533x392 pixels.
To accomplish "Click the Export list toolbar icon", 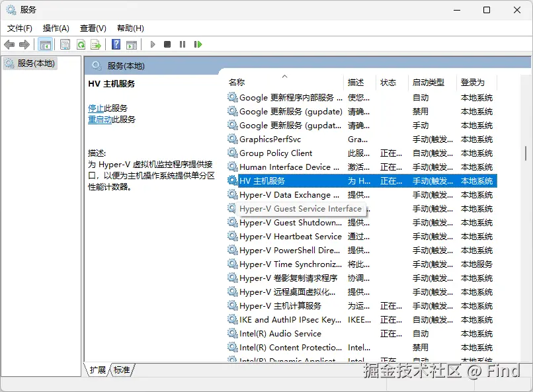I will 96,44.
